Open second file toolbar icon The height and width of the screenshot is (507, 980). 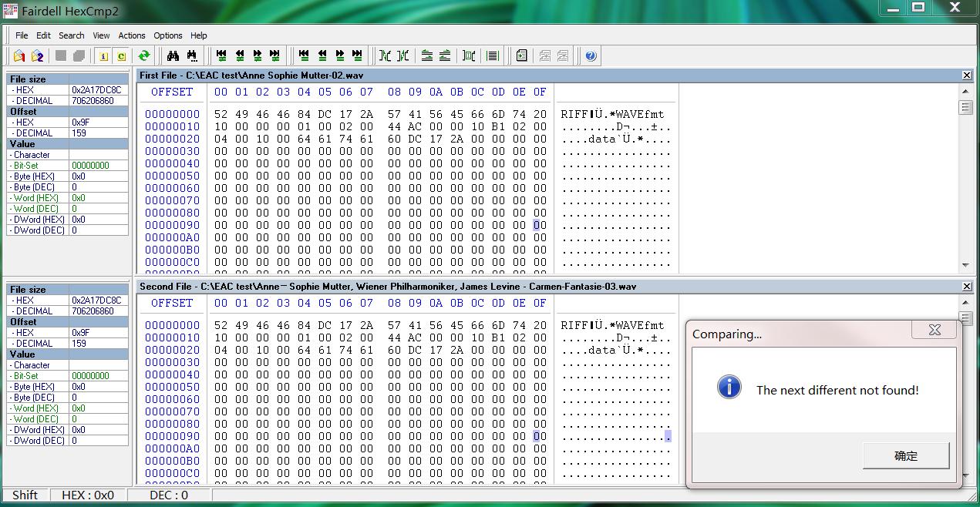click(x=37, y=55)
